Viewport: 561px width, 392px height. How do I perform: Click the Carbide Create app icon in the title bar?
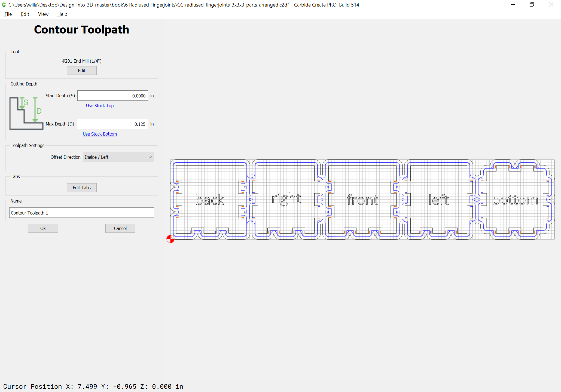coord(4,5)
